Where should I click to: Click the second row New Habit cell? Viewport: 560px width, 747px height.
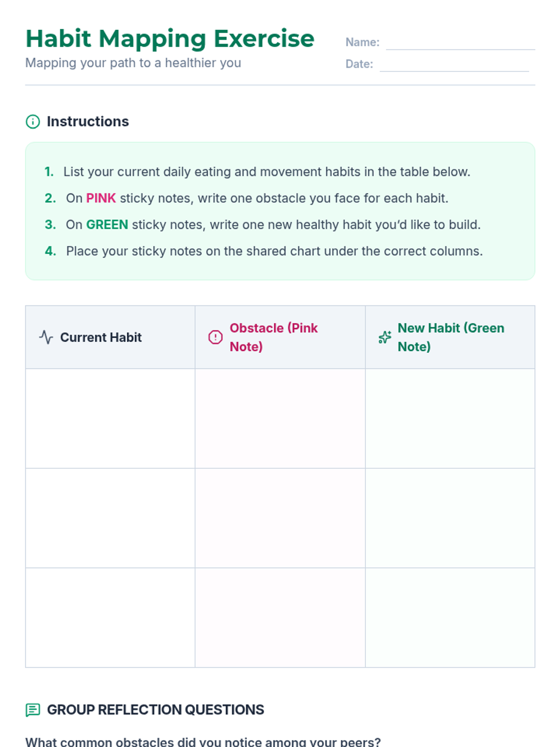click(450, 518)
